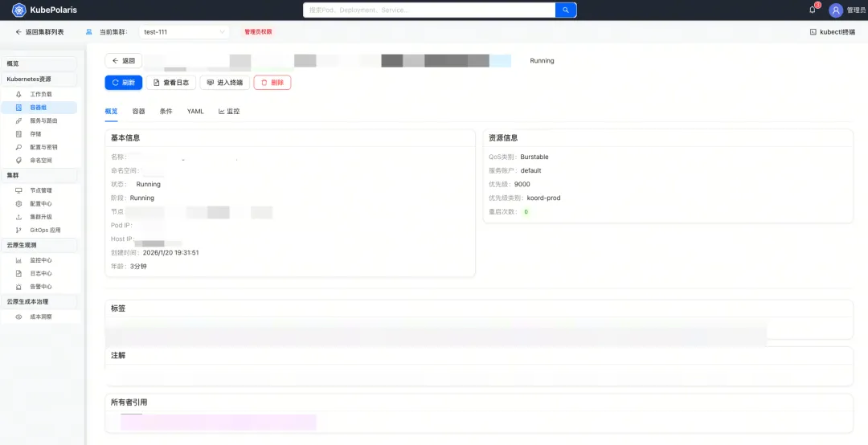The image size is (868, 445).
Task: Click the creation time 2026/1/20 19:31:51
Action: coord(171,252)
